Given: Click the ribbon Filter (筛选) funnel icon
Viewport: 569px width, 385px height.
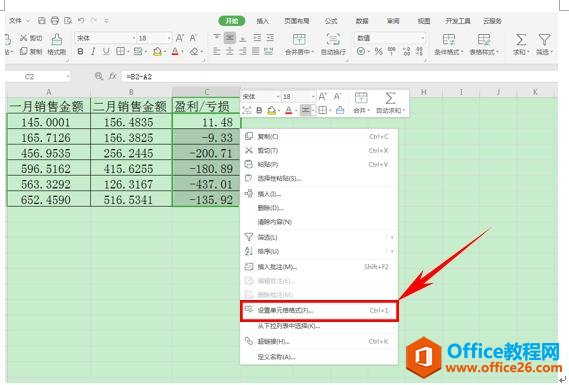Looking at the screenshot, I should pyautogui.click(x=544, y=39).
